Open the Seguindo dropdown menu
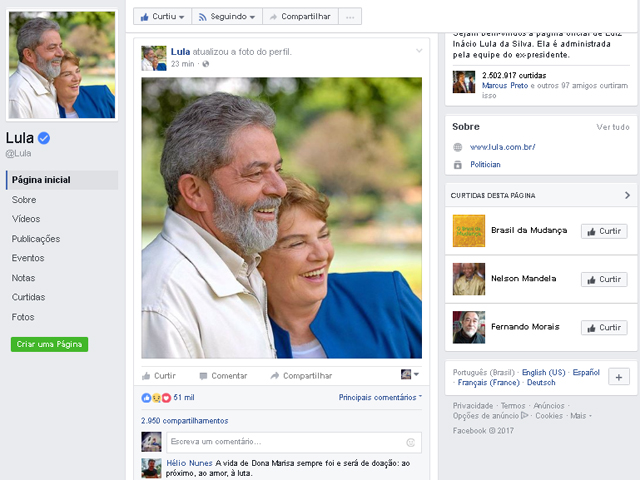The width and height of the screenshot is (640, 480). pos(227,17)
